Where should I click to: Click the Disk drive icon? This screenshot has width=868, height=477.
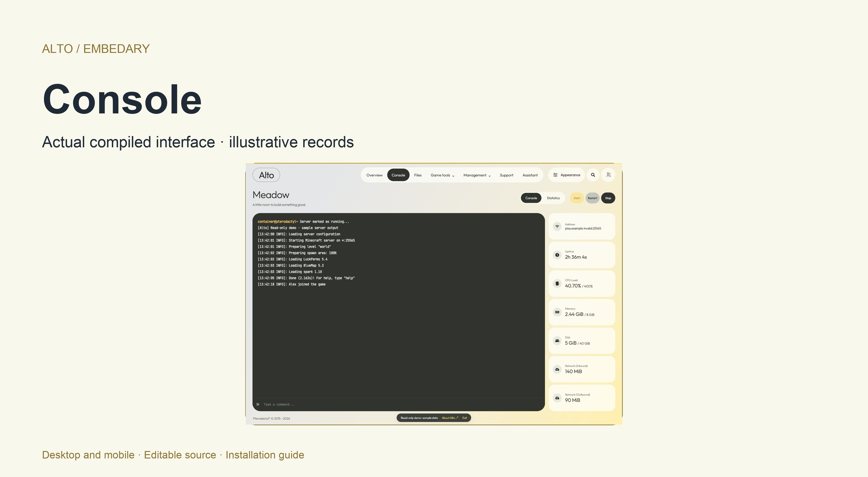(557, 341)
